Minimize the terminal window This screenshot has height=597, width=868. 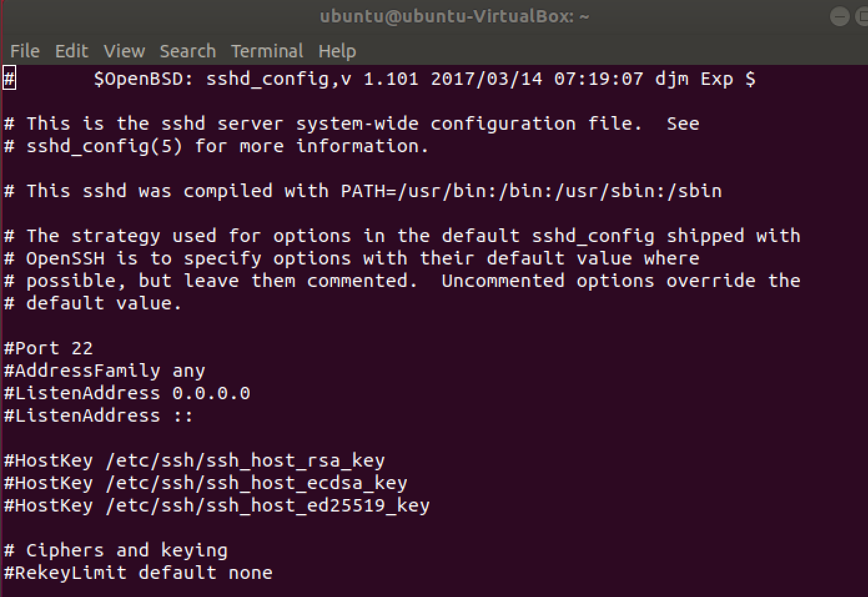tap(839, 17)
